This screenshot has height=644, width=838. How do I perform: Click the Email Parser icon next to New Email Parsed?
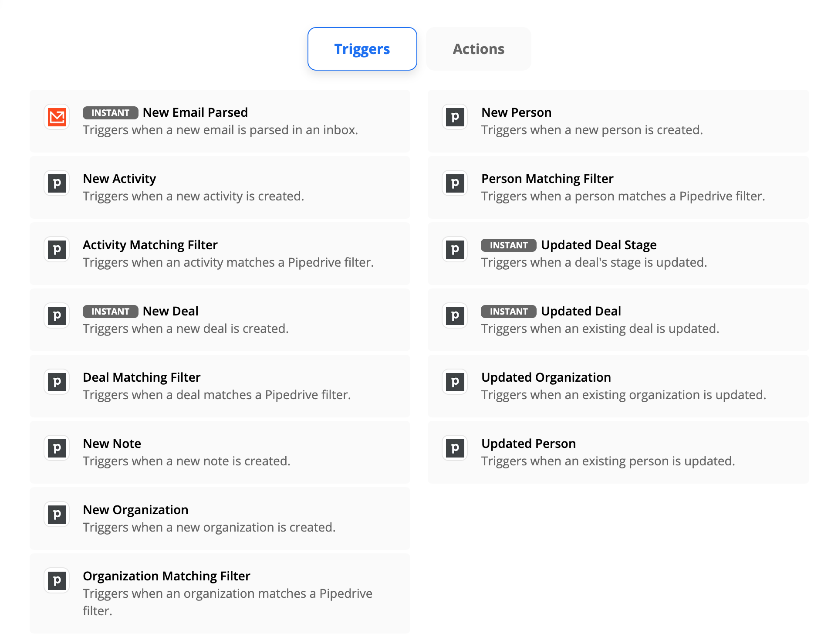(56, 117)
